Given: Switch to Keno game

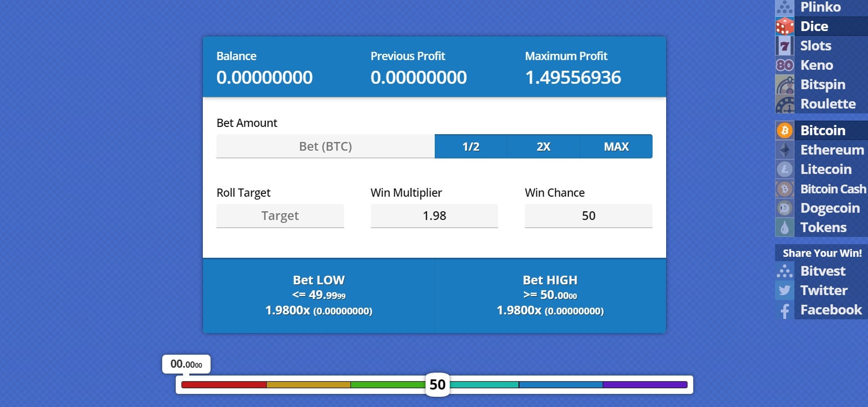Looking at the screenshot, I should [817, 65].
